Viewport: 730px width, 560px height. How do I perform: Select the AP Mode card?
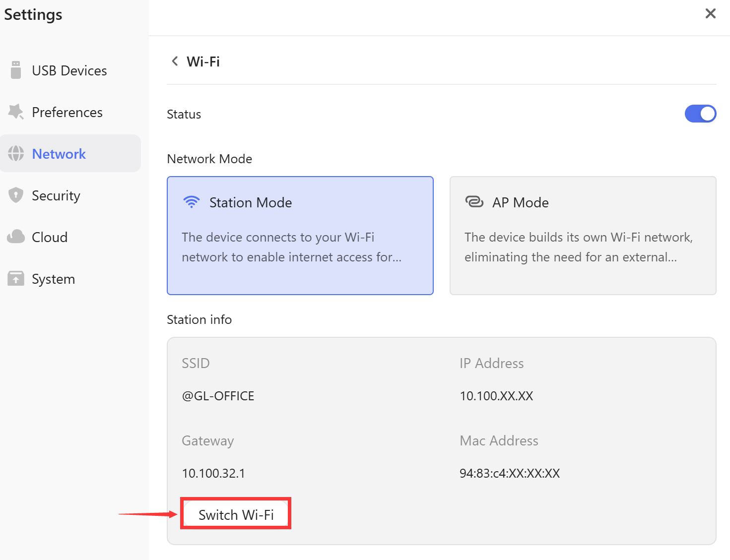(x=583, y=236)
